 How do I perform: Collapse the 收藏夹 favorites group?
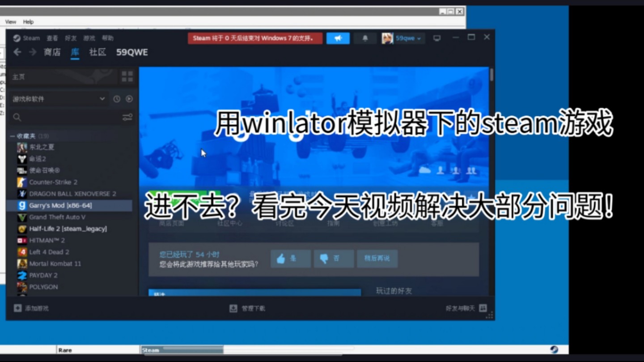[x=12, y=136]
